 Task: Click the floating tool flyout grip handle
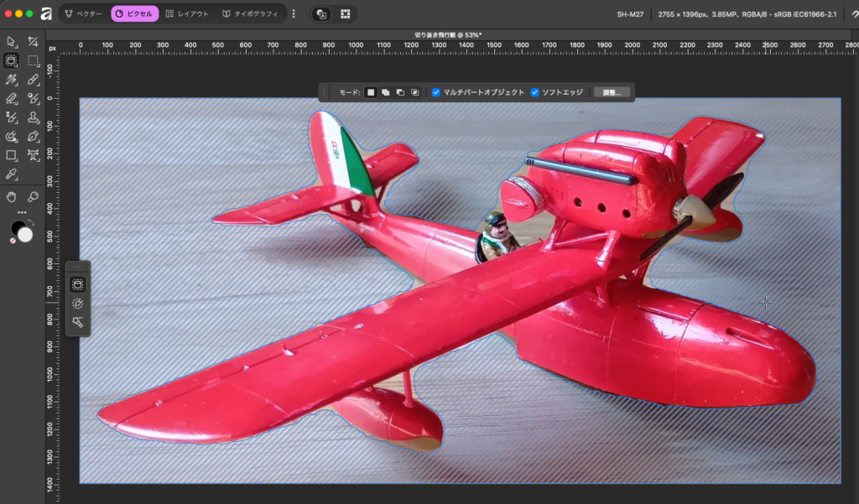tap(78, 266)
